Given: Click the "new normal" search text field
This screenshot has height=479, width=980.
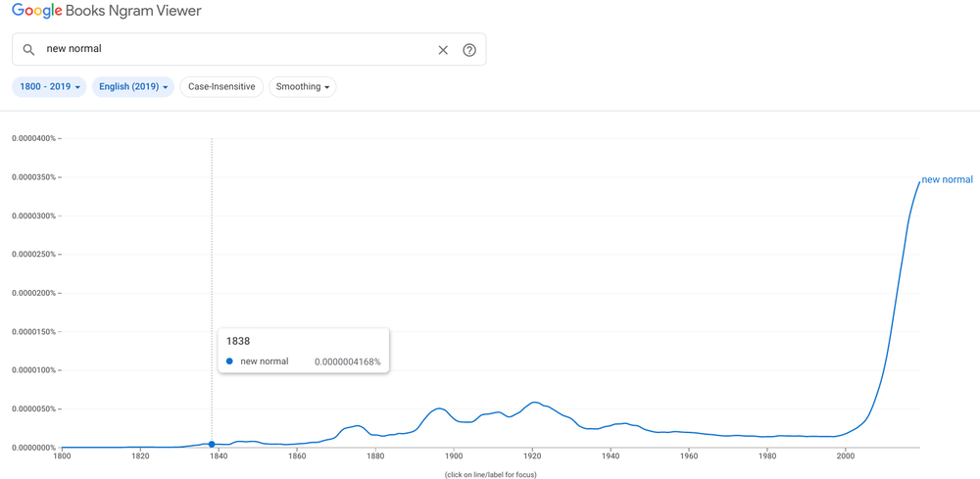Looking at the screenshot, I should point(235,49).
